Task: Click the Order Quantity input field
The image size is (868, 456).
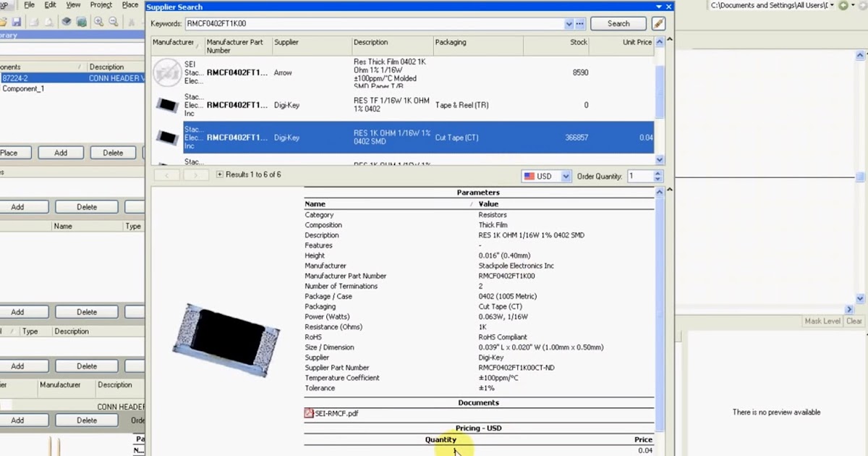Action: [639, 176]
